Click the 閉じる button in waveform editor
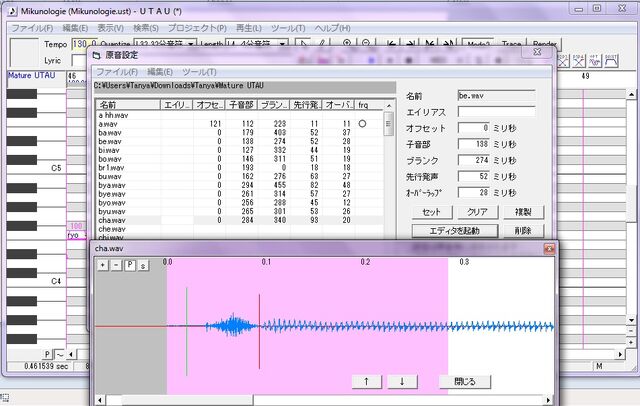The width and height of the screenshot is (640, 406). (465, 382)
